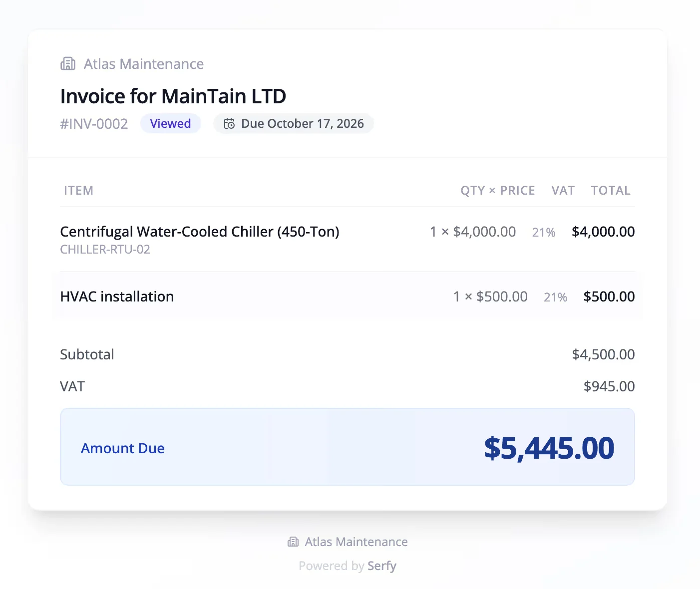Screen dimensions: 700x589
Task: Click the invoice number #INV-0002
Action: coord(94,124)
